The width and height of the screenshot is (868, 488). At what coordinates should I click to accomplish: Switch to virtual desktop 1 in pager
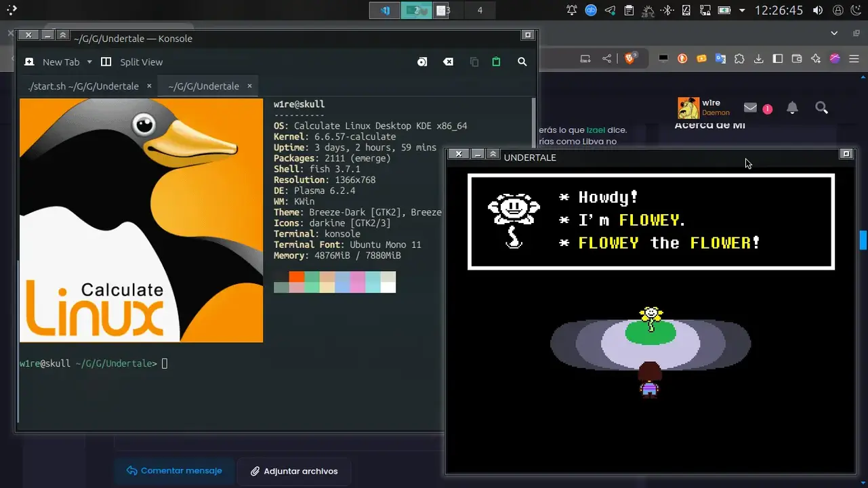click(385, 10)
